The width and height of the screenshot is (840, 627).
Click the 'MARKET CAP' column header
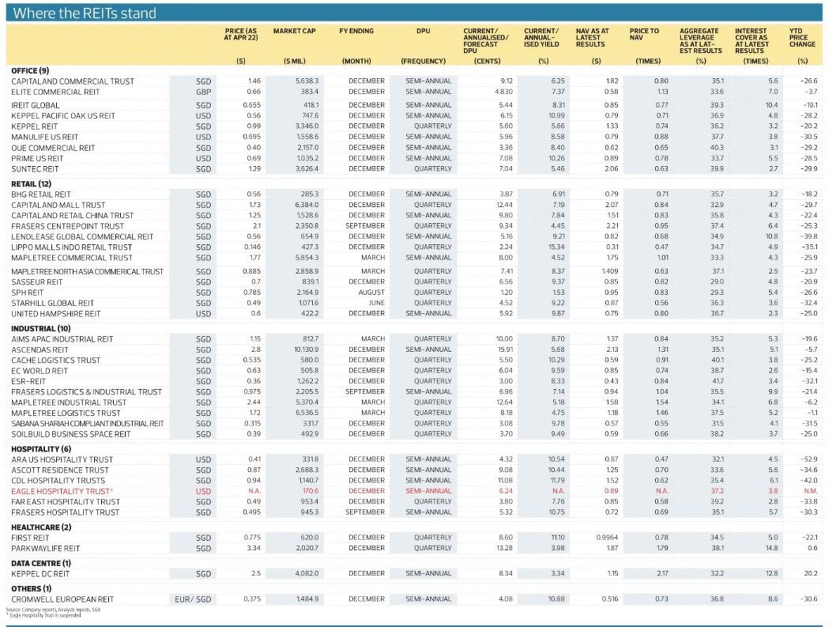tap(294, 31)
